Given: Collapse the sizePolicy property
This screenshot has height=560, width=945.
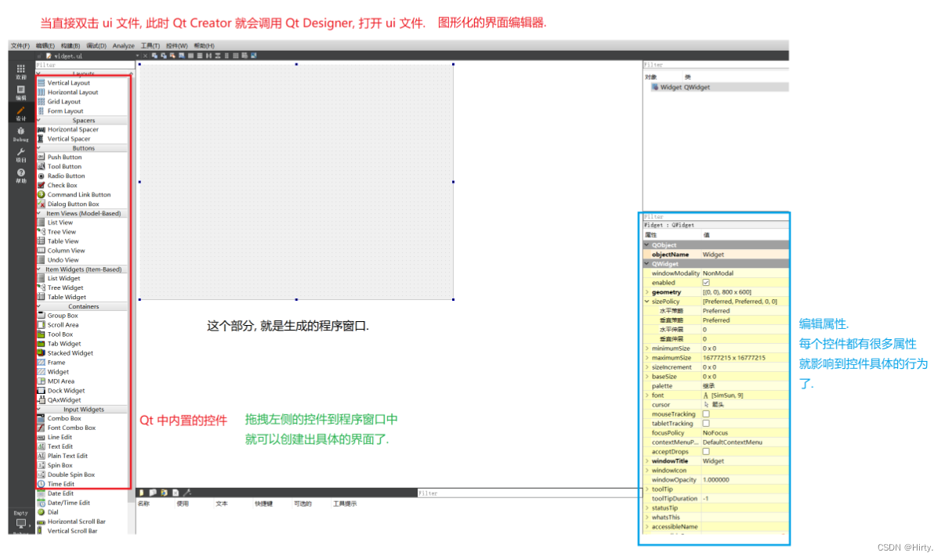Looking at the screenshot, I should (646, 302).
